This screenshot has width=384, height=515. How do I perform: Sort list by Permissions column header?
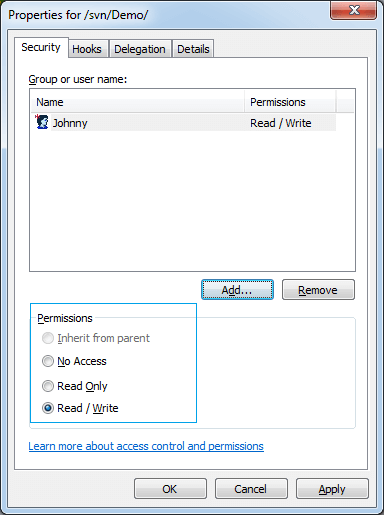tap(290, 102)
